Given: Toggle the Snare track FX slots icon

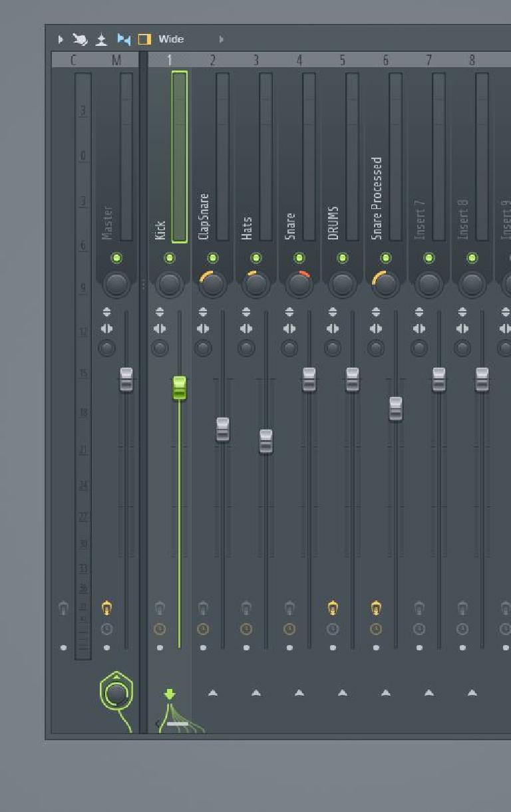Looking at the screenshot, I should click(289, 608).
